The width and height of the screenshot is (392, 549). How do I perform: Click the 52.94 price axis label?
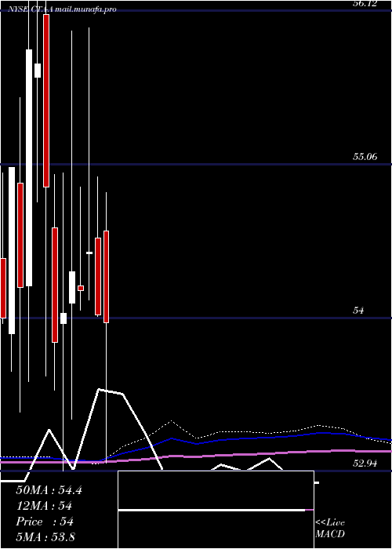(365, 464)
